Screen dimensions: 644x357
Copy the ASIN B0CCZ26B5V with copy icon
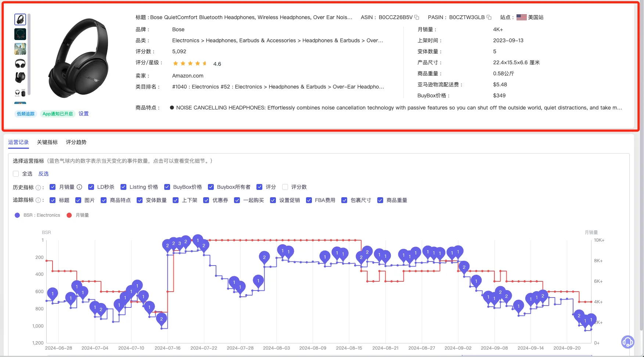[417, 17]
